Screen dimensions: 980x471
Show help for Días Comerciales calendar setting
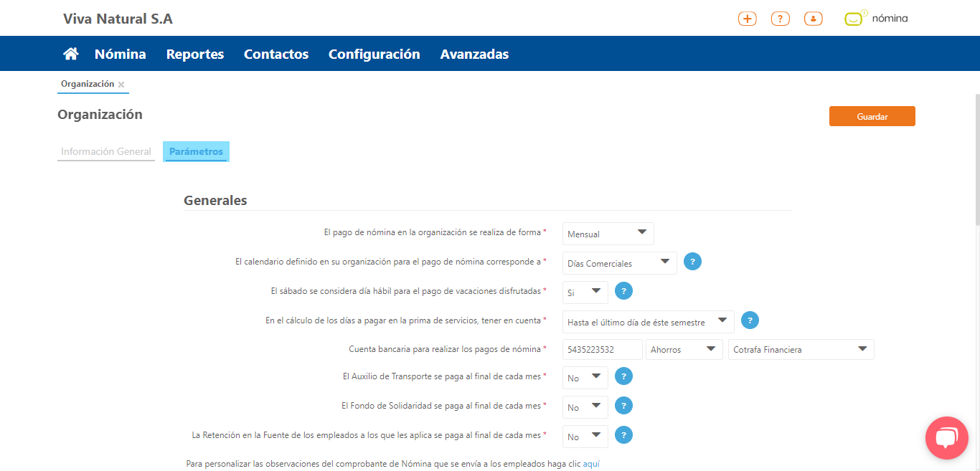tap(692, 262)
